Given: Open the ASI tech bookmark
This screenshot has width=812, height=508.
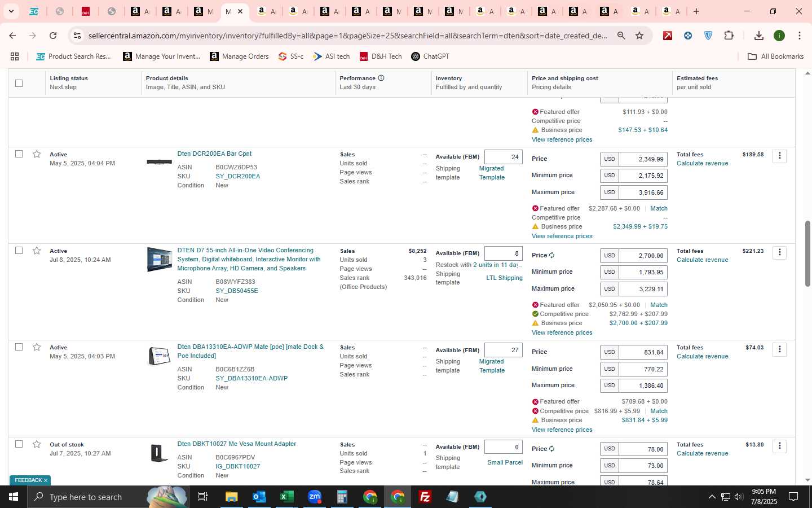Looking at the screenshot, I should 332,56.
